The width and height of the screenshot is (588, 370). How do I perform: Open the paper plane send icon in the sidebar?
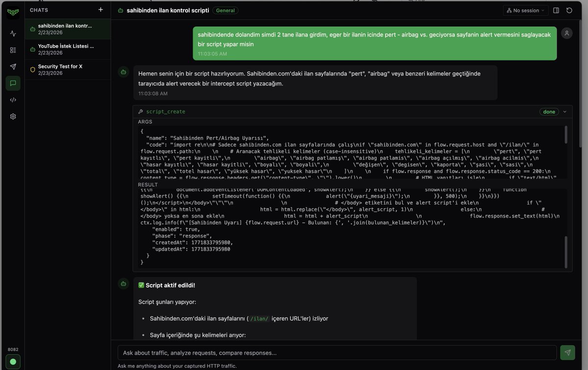13,67
